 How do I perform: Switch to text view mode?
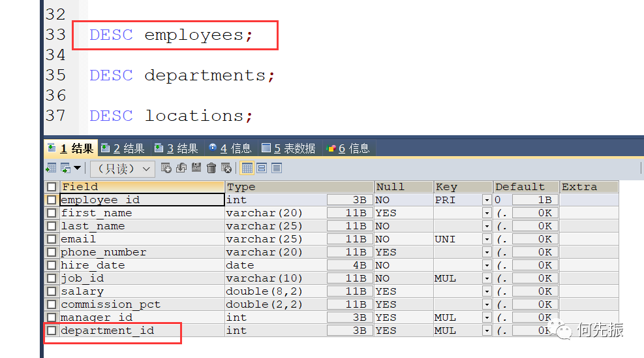(x=277, y=168)
